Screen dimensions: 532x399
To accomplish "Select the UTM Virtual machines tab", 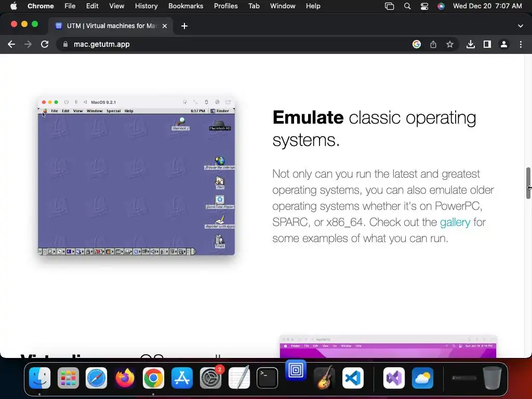I will tap(111, 26).
